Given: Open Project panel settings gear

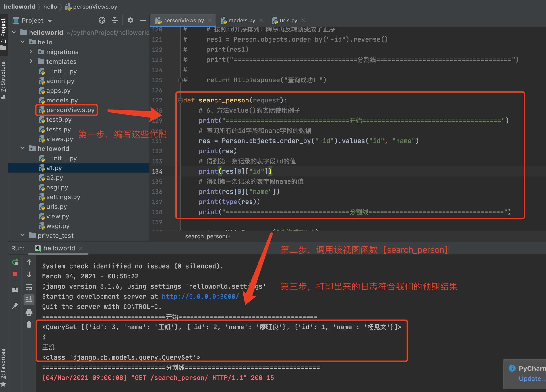Looking at the screenshot, I should click(x=131, y=20).
